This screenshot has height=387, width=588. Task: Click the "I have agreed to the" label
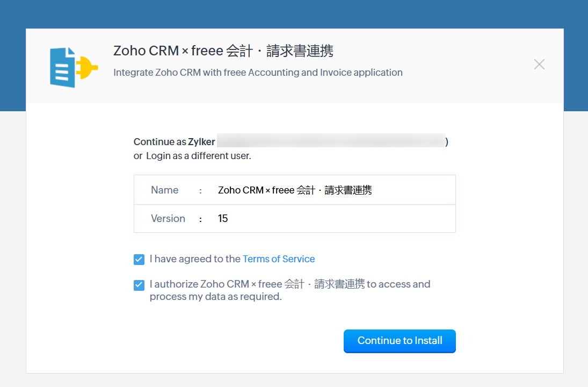(x=195, y=259)
